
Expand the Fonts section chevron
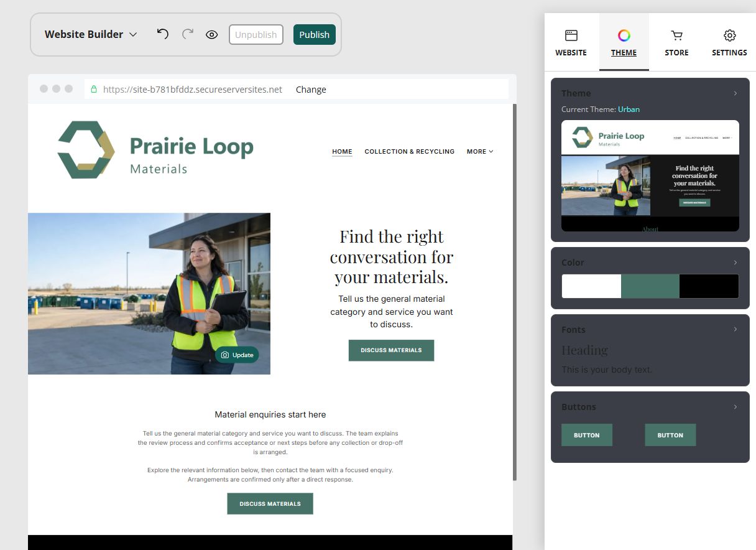[735, 329]
